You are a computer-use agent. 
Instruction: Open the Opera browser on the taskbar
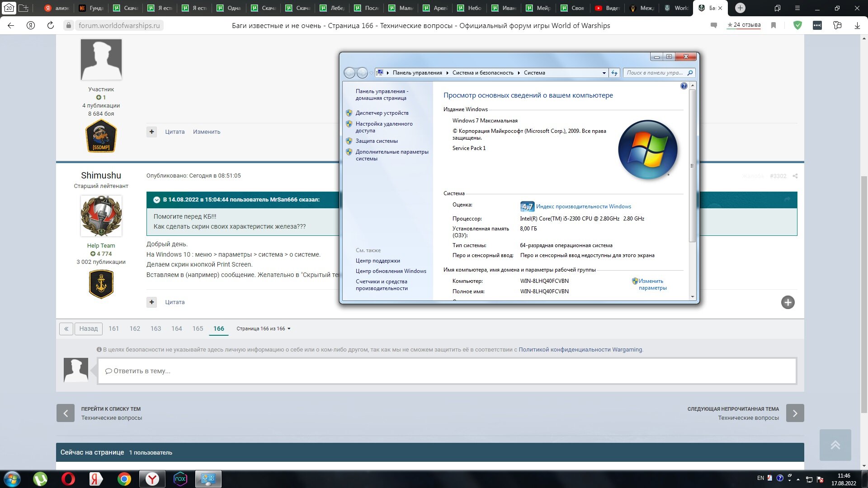pos(68,479)
